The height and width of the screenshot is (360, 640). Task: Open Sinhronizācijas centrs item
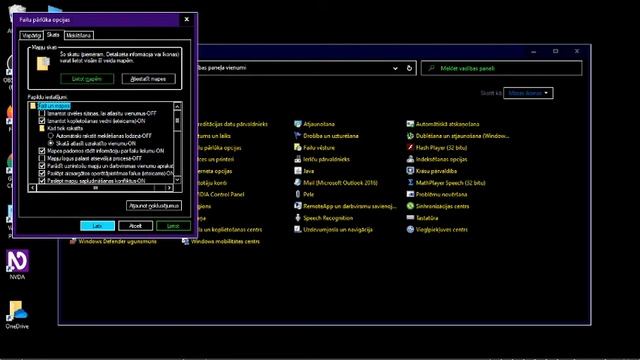coord(438,206)
